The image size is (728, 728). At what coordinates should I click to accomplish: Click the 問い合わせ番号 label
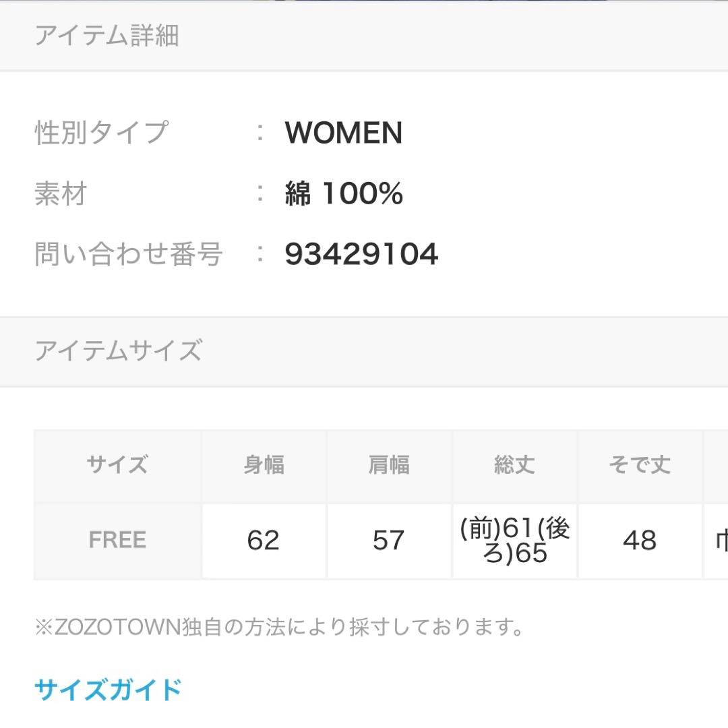pos(128,255)
